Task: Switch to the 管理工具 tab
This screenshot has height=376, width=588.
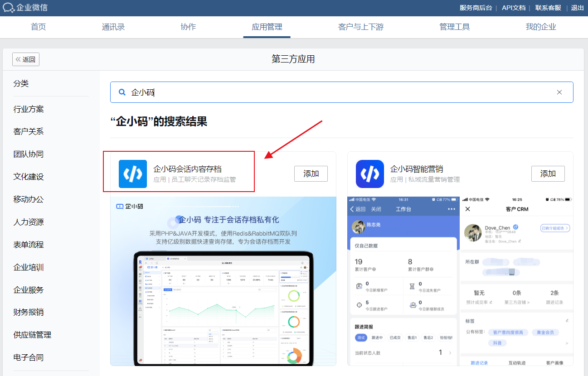Action: [455, 27]
